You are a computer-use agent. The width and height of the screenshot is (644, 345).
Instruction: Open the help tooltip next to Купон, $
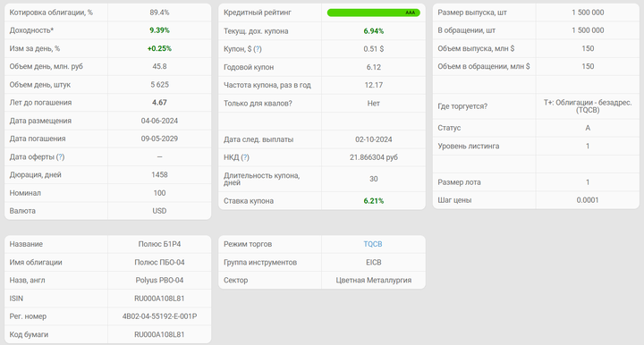tap(258, 49)
